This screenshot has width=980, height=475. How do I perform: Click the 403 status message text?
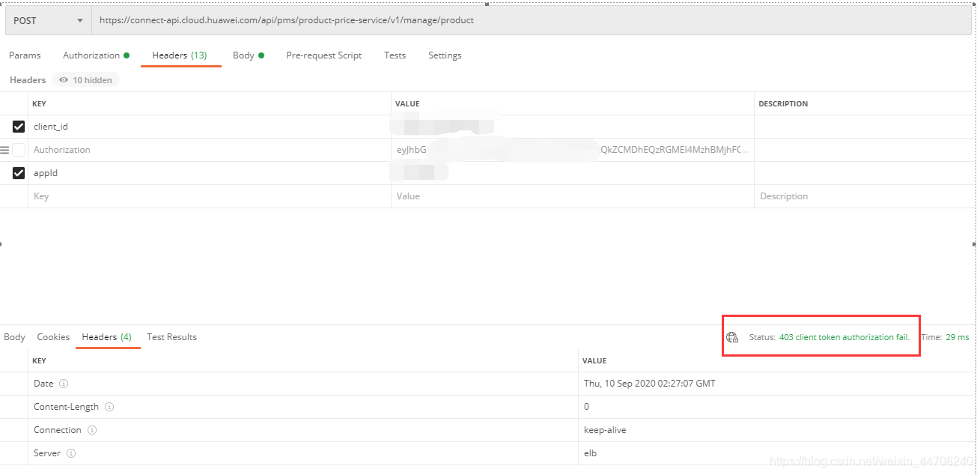pos(844,337)
